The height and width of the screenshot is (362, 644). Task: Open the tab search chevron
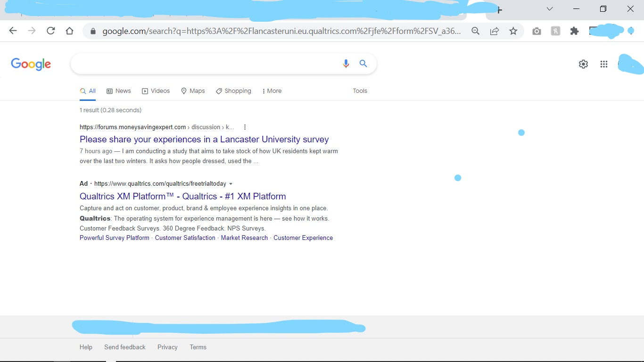coord(550,9)
